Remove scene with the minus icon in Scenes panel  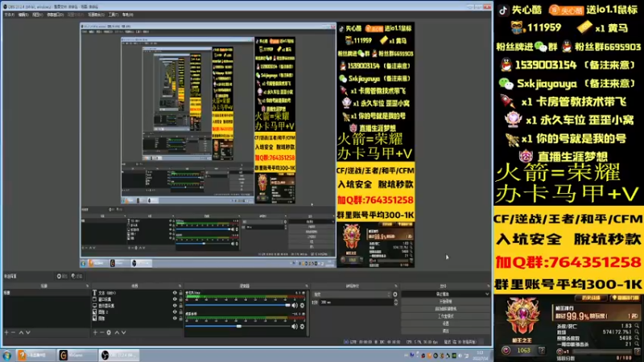click(x=13, y=332)
